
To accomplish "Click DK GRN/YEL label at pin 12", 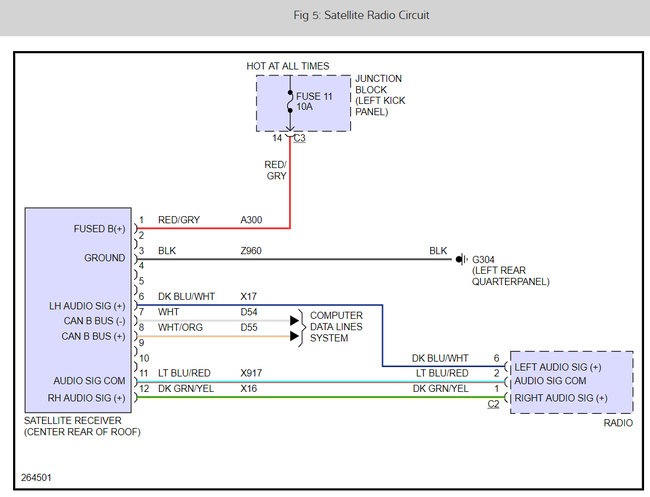I will point(186,388).
